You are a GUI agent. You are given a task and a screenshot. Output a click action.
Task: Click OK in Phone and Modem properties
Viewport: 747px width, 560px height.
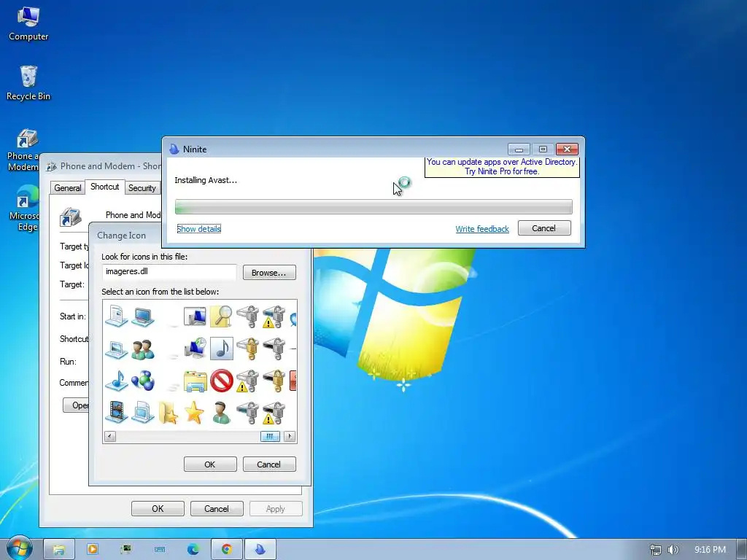(x=158, y=508)
